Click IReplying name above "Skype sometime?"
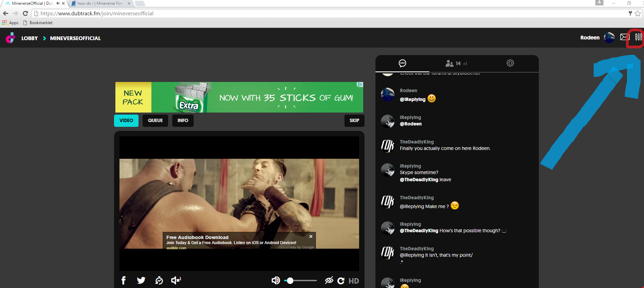This screenshot has width=644, height=288. pyautogui.click(x=410, y=166)
